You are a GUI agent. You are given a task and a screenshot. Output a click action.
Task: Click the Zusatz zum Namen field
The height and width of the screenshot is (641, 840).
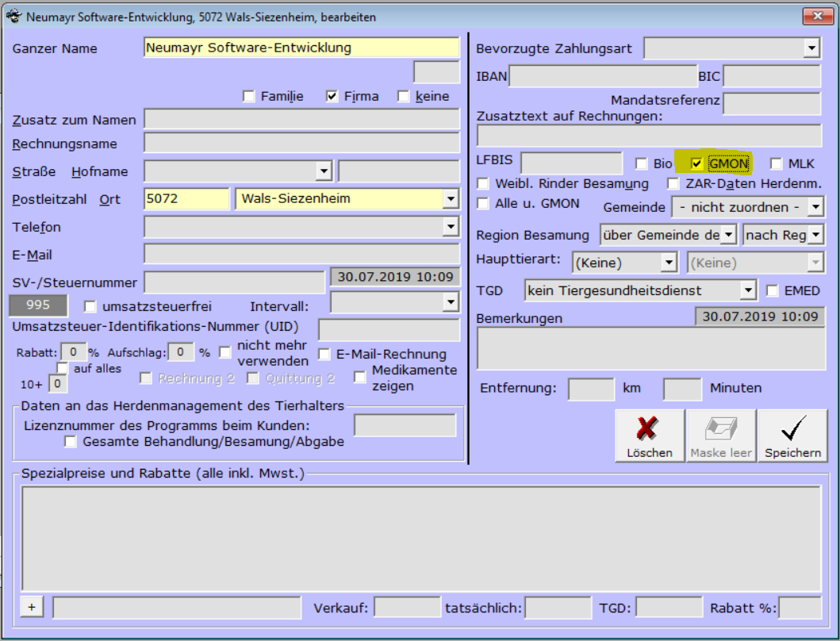coord(301,119)
